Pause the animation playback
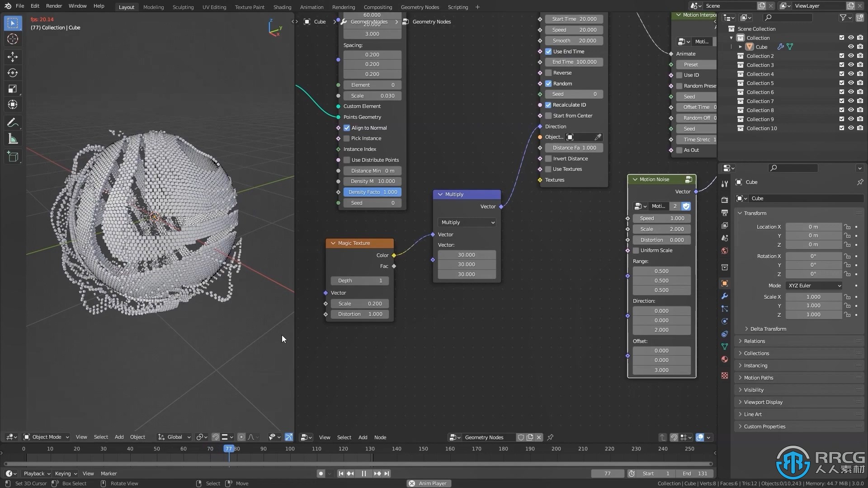This screenshot has width=868, height=488. (364, 474)
